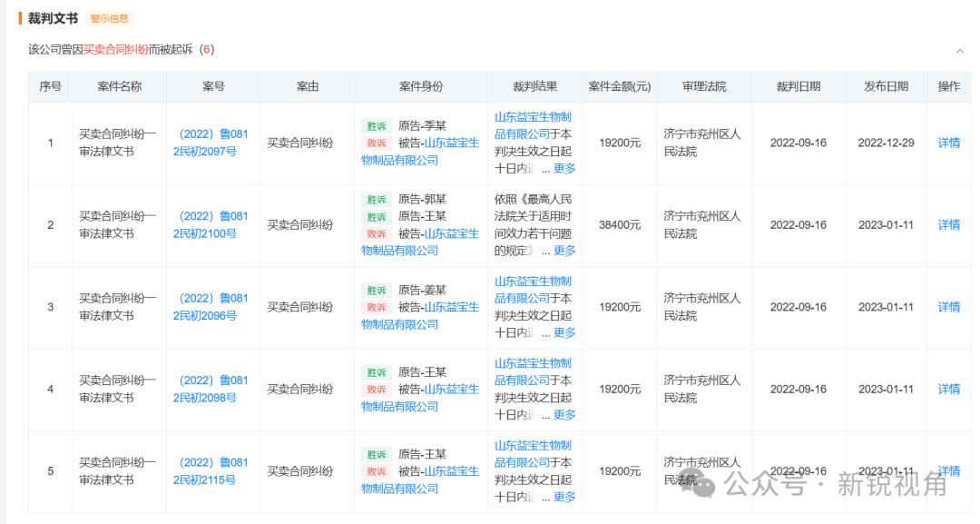The image size is (980, 524).
Task: Open 详情 for the case with plaintiff 姜某
Action: pos(949,307)
